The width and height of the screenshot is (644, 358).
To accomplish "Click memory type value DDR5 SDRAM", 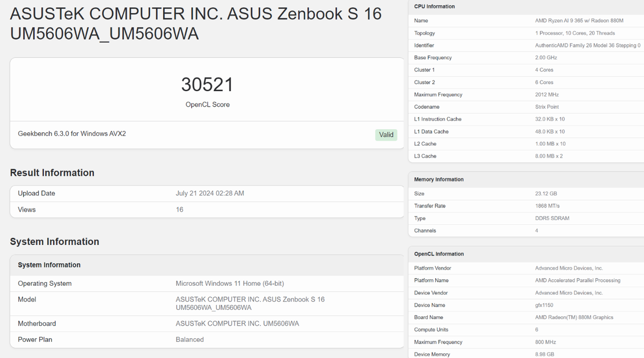I will pyautogui.click(x=552, y=218).
